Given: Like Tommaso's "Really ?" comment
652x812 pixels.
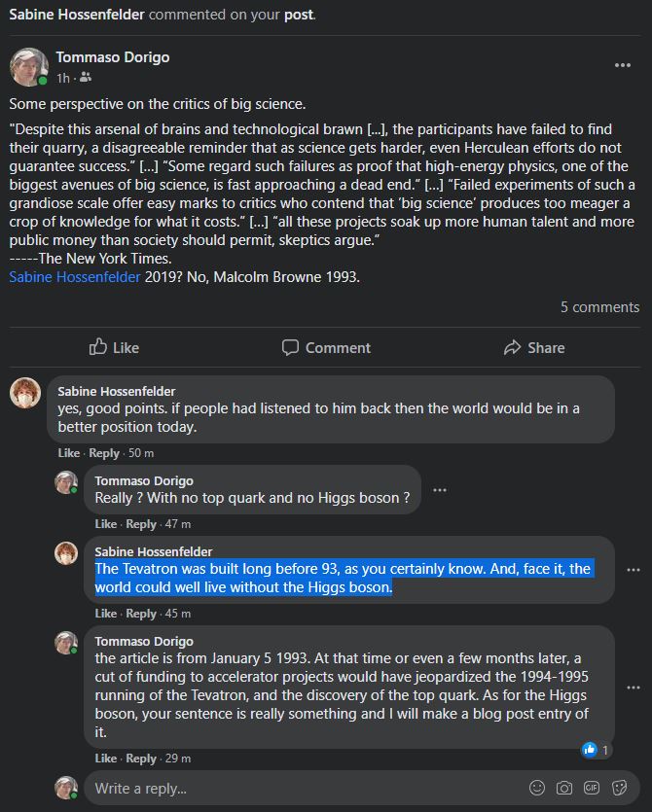Looking at the screenshot, I should point(106,524).
